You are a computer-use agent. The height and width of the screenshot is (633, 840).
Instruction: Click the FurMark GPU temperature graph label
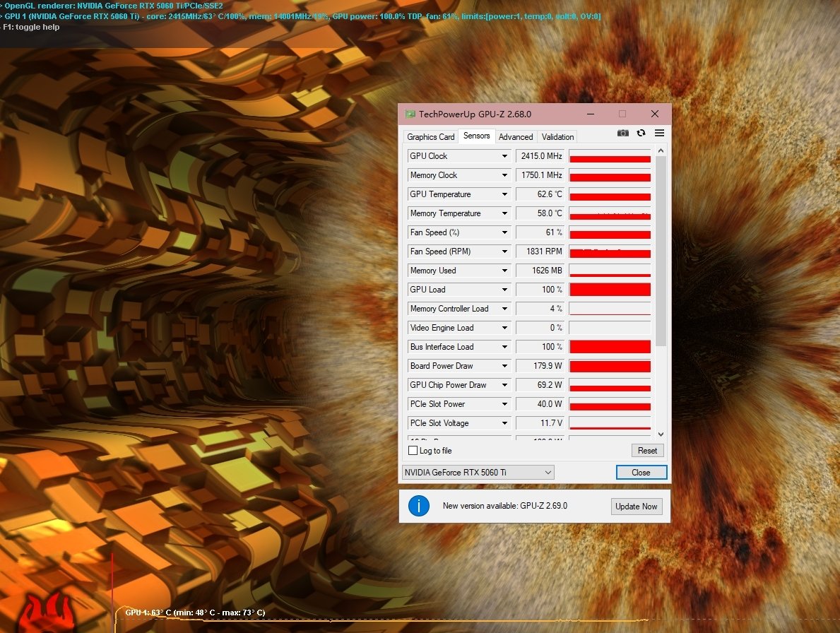[195, 613]
